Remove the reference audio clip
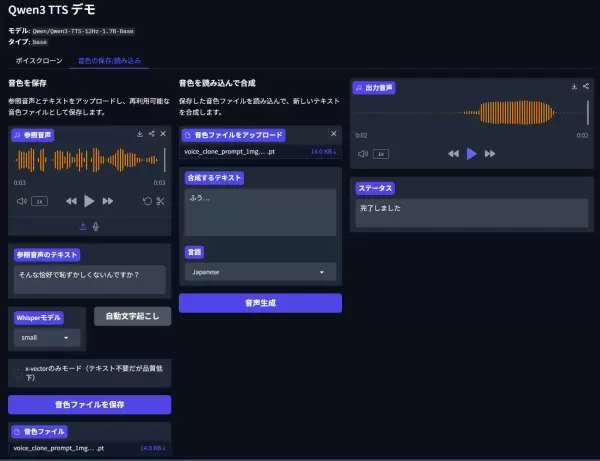600x461 pixels. tap(163, 134)
